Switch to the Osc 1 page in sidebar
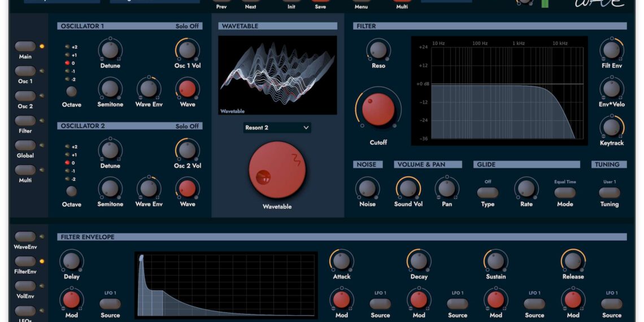 [25, 71]
